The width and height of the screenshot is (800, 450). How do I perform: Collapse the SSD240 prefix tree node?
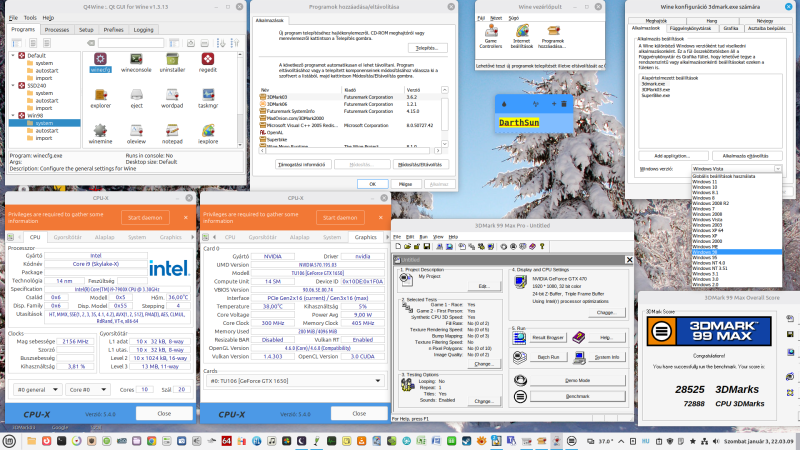[x=13, y=86]
